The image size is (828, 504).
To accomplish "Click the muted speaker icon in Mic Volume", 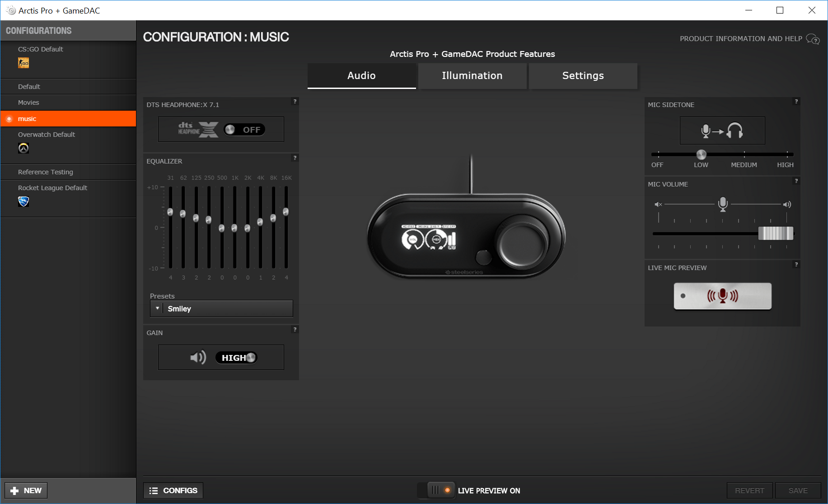I will click(658, 205).
